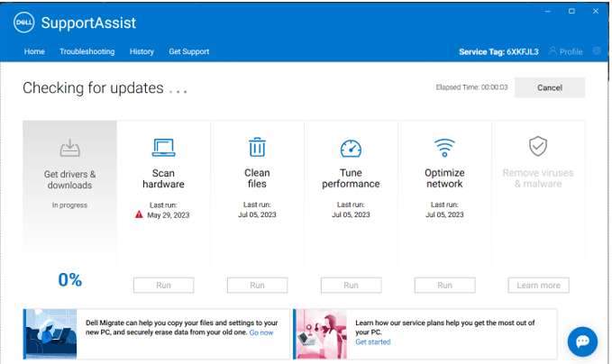Click the Dell logo icon
The image size is (612, 364).
(23, 23)
